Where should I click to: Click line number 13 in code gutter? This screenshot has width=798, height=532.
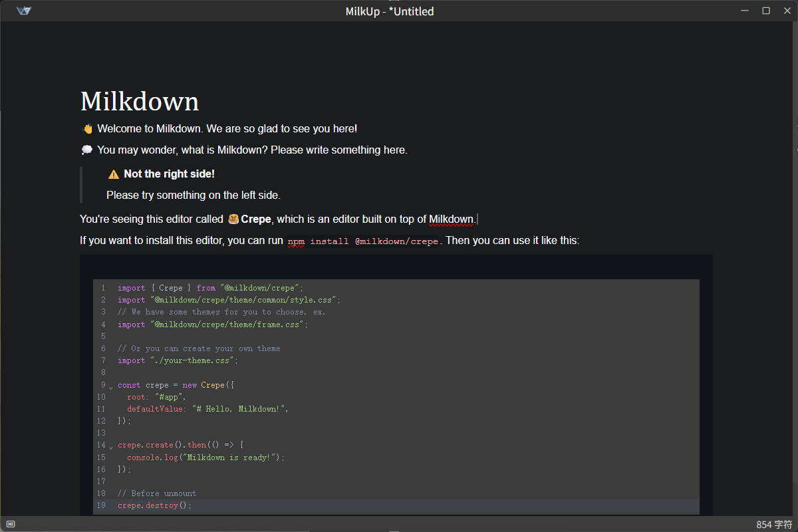tap(101, 433)
